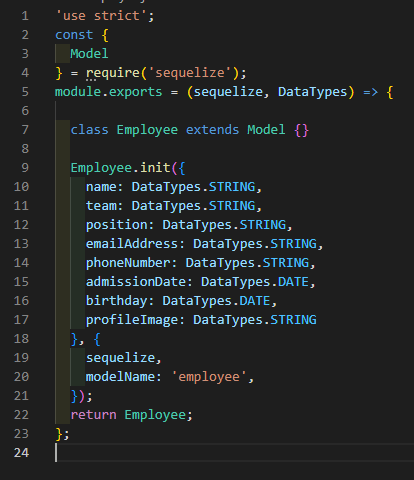
Task: Click 'Model' after extends on line 7
Action: coord(266,130)
